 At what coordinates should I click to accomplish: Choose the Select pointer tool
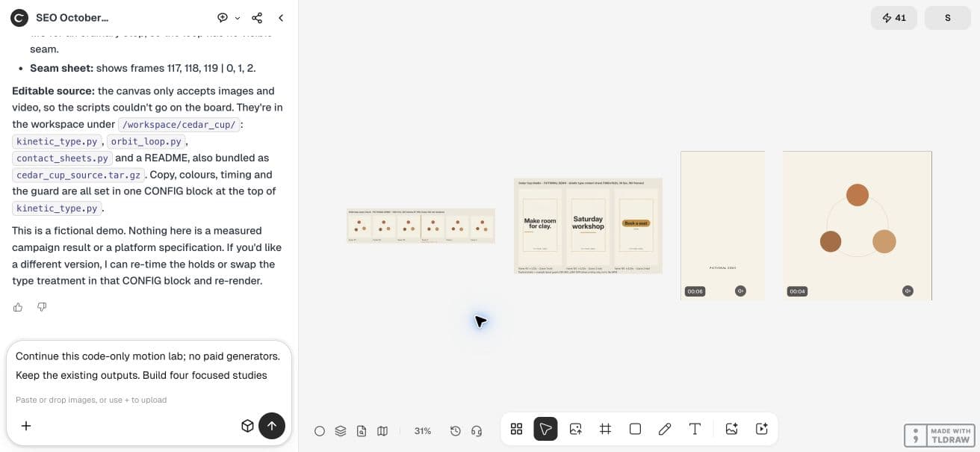545,429
